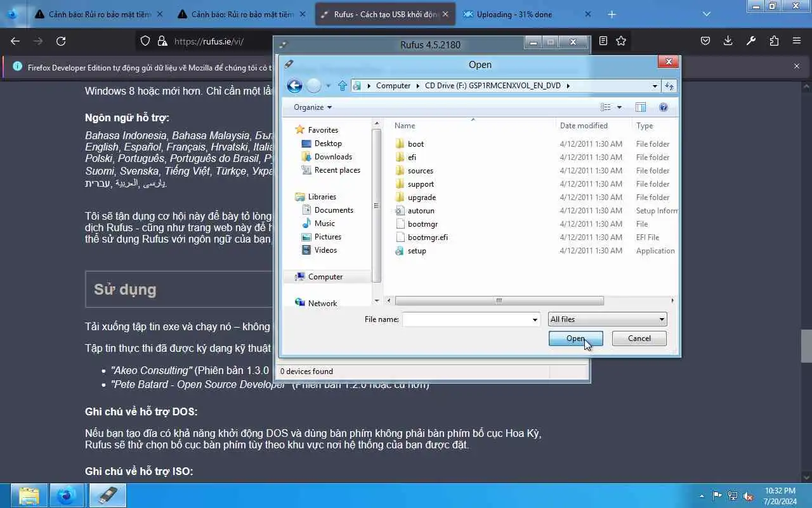Select the boot folder
Screen dimensions: 812x508
tap(416, 144)
